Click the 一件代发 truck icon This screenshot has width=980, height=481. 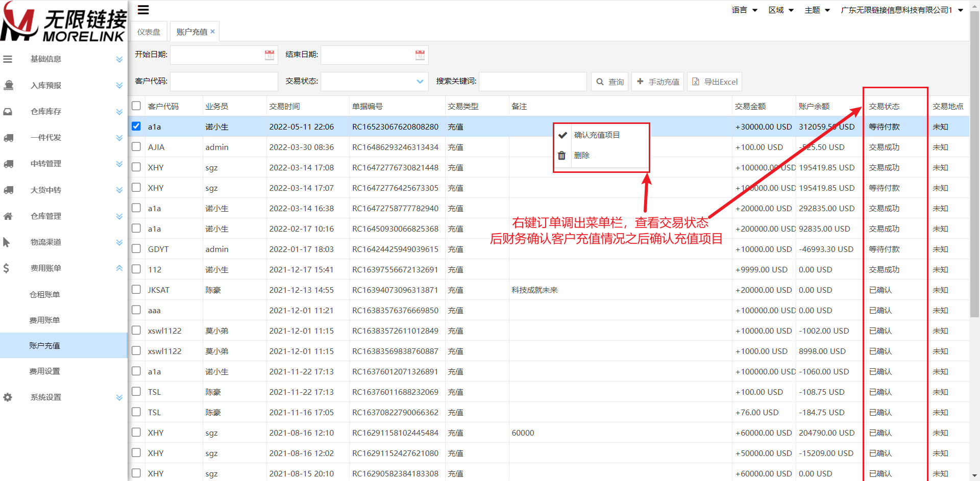[8, 138]
